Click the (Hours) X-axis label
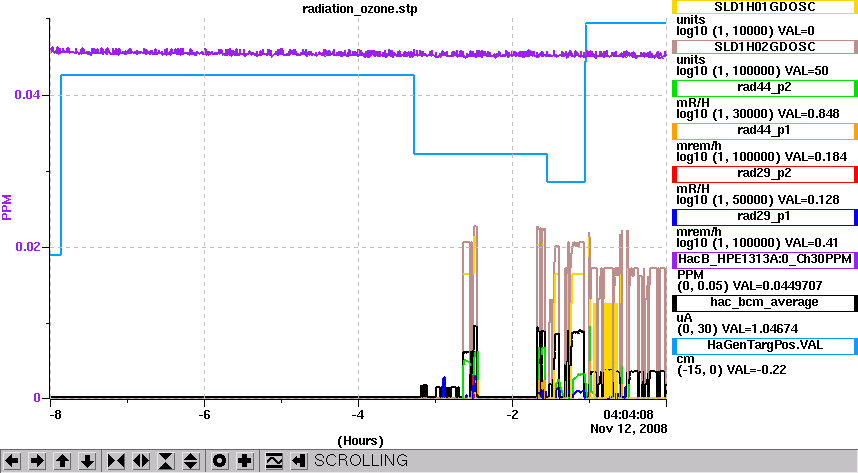Image resolution: width=858 pixels, height=473 pixels. (360, 441)
